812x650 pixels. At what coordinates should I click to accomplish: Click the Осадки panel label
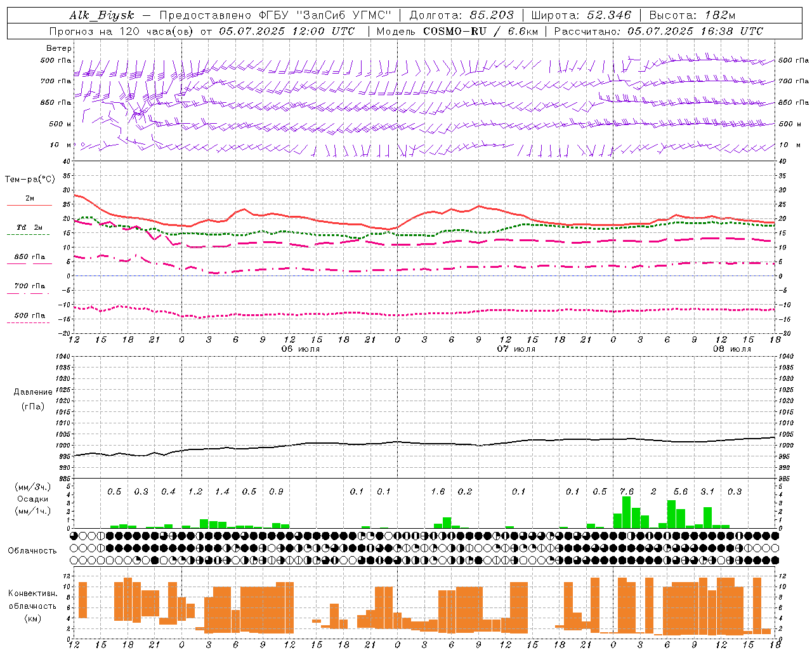click(32, 499)
